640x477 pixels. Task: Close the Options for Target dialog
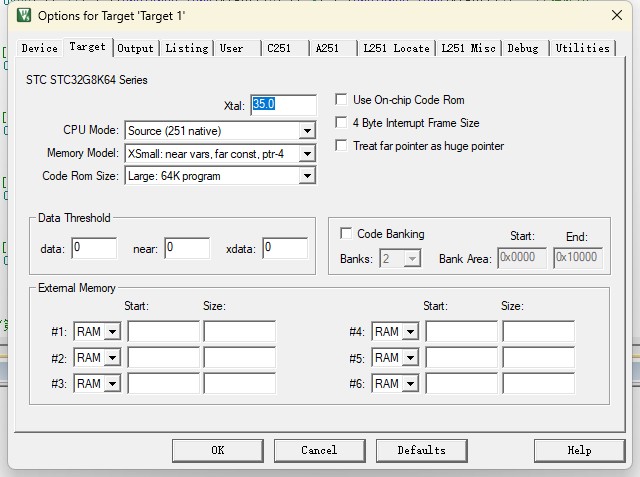[617, 16]
